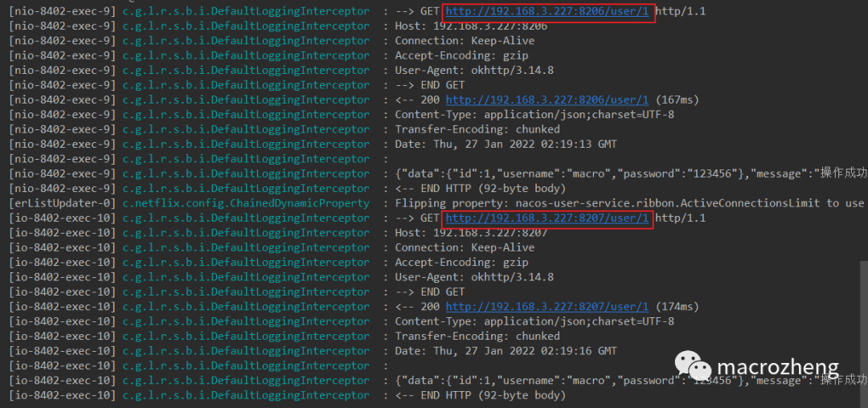Open the 8207 link on the 174ms response line

coord(547,306)
